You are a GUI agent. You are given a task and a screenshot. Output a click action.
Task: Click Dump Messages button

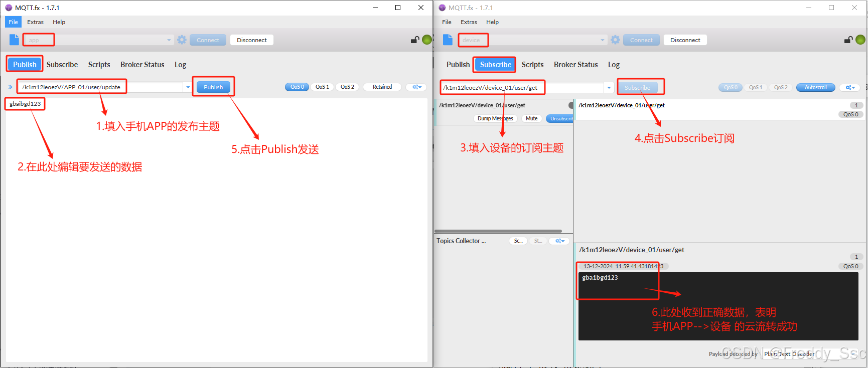click(495, 118)
